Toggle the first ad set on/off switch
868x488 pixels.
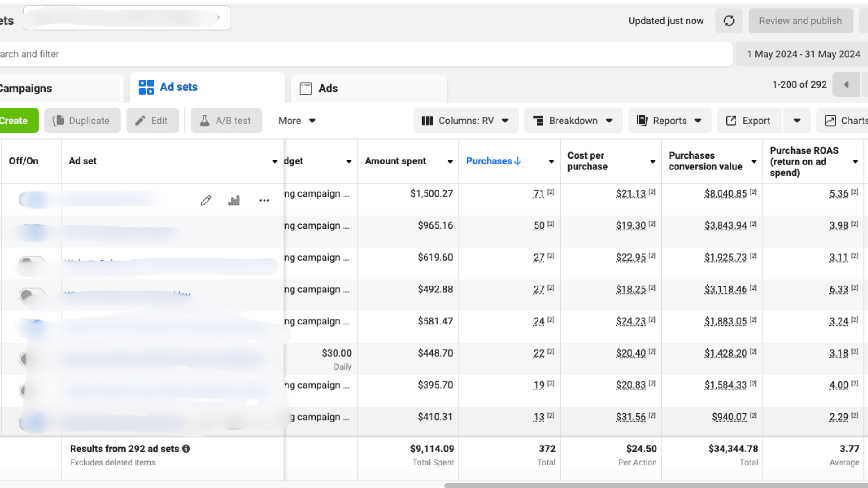pos(32,199)
